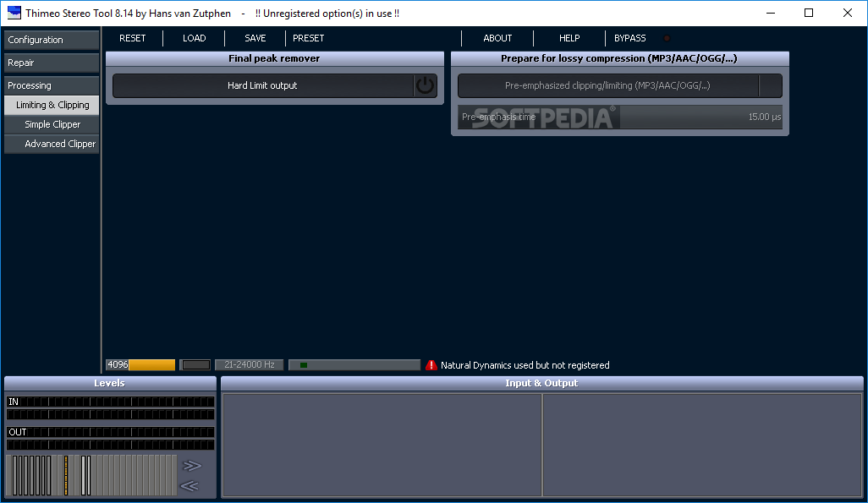This screenshot has height=503, width=868.
Task: Click the BYPASS indicator light
Action: 667,38
